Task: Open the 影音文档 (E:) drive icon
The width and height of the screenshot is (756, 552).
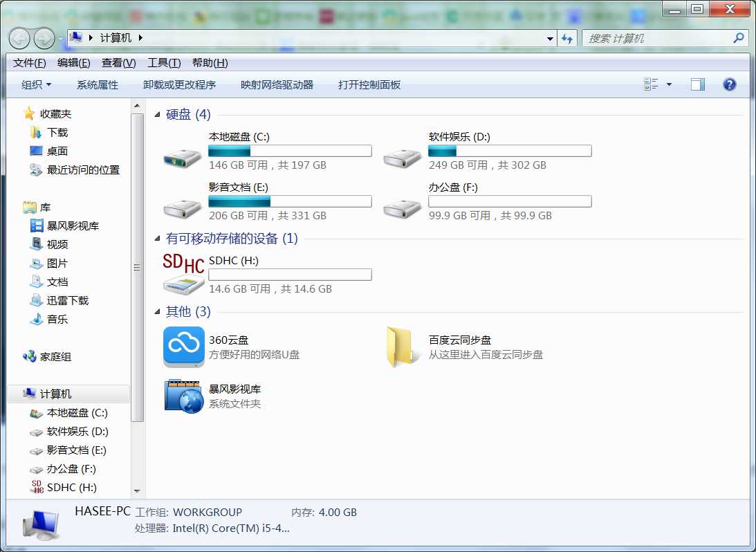Action: point(182,208)
